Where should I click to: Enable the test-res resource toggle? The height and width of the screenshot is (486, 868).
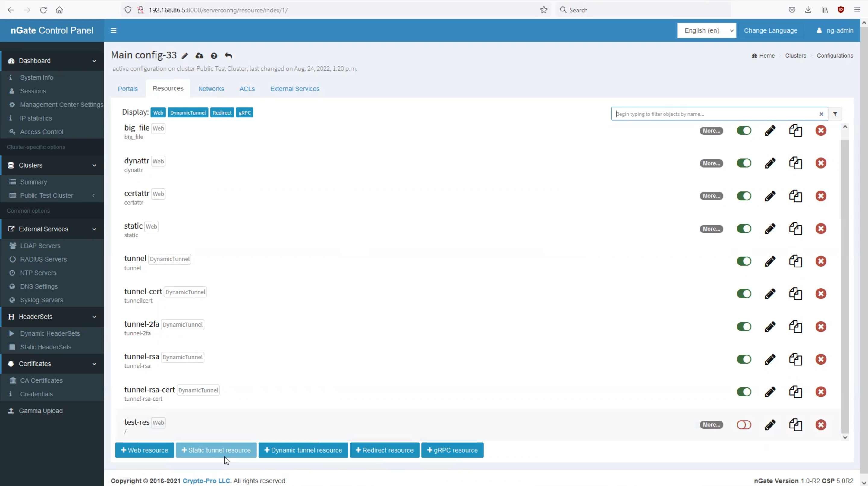[x=744, y=425]
